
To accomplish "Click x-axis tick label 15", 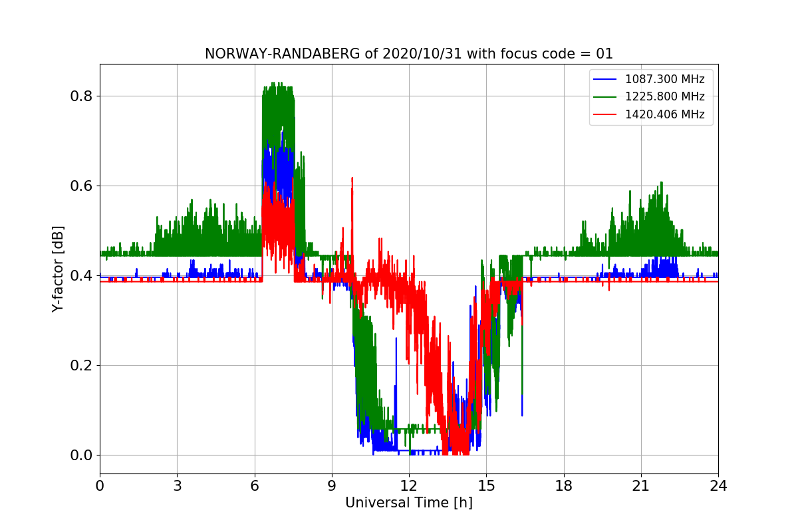I will pyautogui.click(x=486, y=486).
